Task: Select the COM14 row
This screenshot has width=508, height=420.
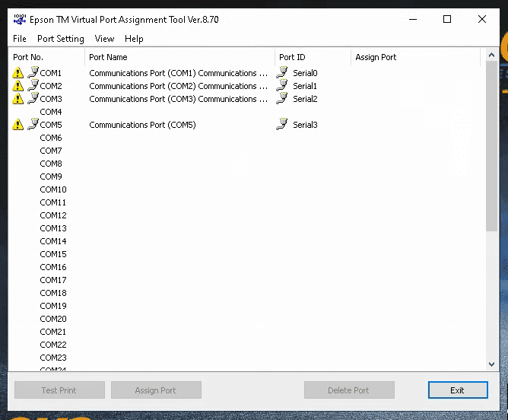Action: [245, 241]
